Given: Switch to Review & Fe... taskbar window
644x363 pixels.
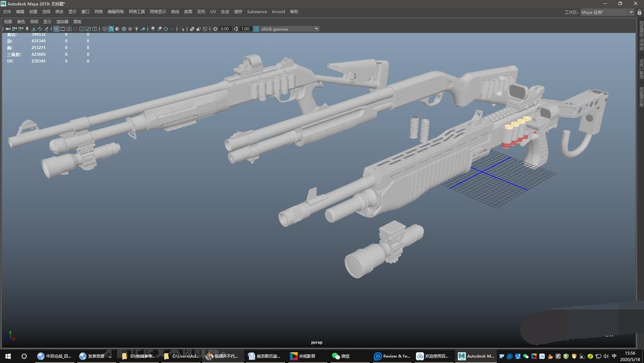Looking at the screenshot, I should [x=392, y=356].
